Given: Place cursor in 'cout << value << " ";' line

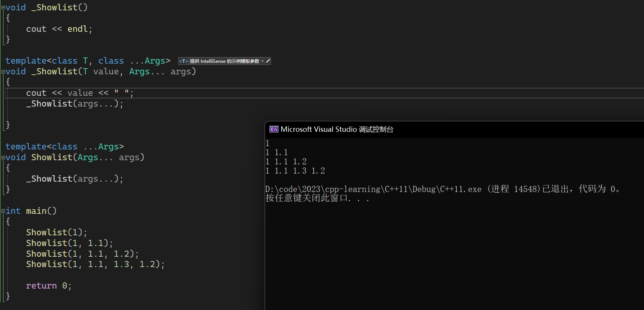Looking at the screenshot, I should 80,93.
